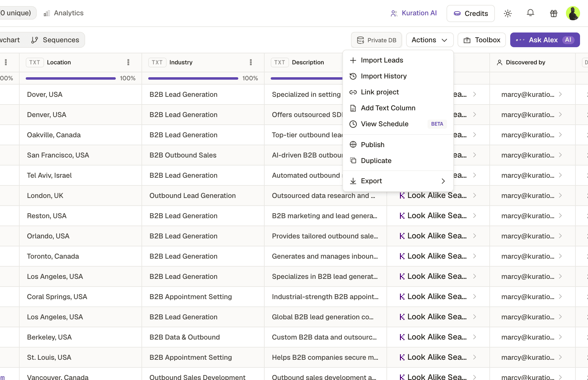Viewport: 588px width, 380px height.
Task: Click the B2B Outbound Sales cell
Action: pos(203,155)
